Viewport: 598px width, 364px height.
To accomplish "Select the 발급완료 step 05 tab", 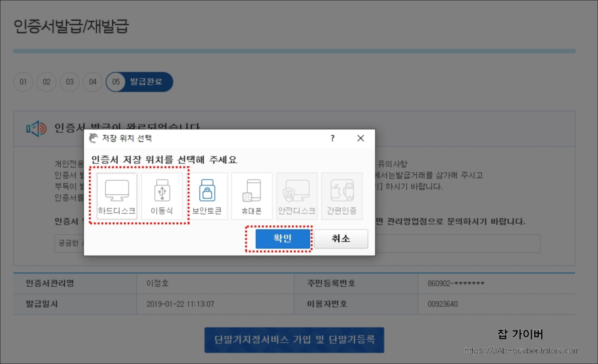I will [140, 82].
